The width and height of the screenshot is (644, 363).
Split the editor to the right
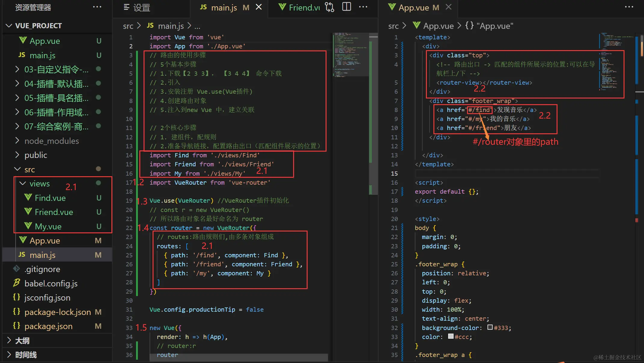[x=347, y=7]
